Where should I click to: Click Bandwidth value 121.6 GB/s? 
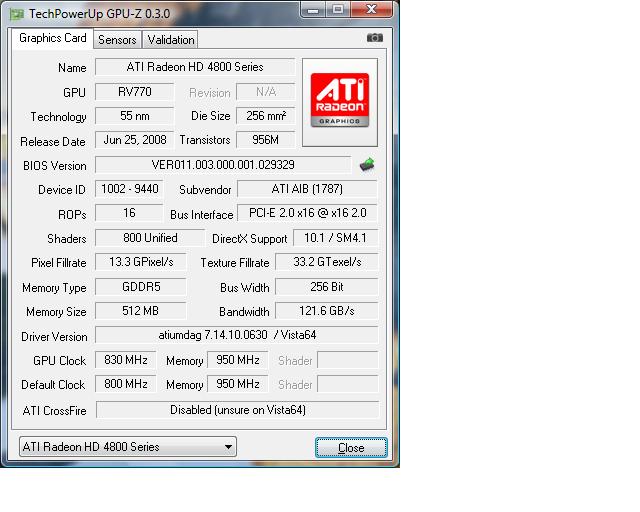pyautogui.click(x=327, y=311)
